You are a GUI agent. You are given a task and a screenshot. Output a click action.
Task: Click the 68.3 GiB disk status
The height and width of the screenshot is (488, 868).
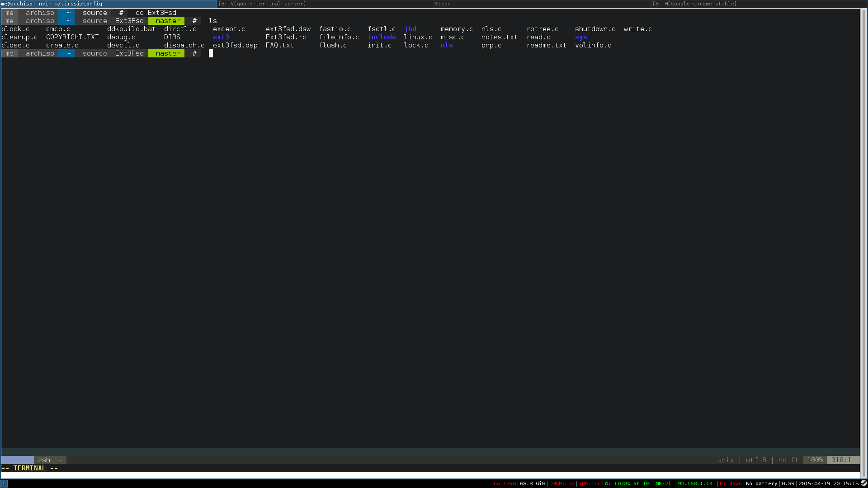pos(533,483)
